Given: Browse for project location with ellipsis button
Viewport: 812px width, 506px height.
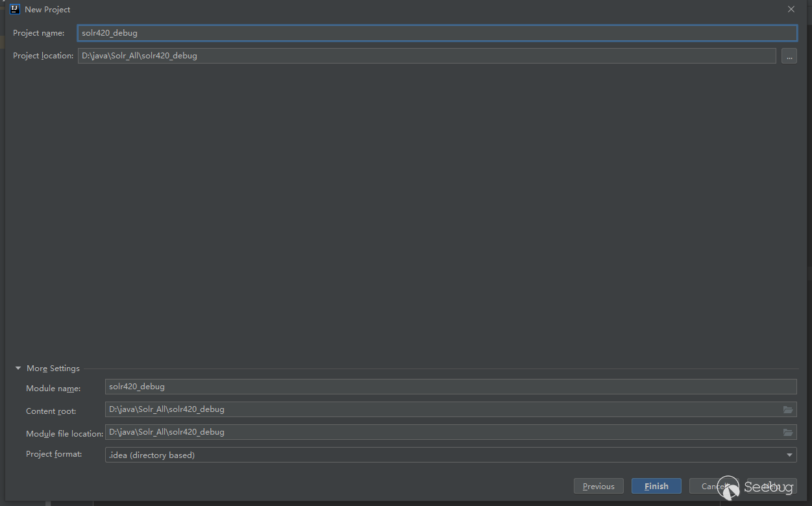Looking at the screenshot, I should point(789,56).
